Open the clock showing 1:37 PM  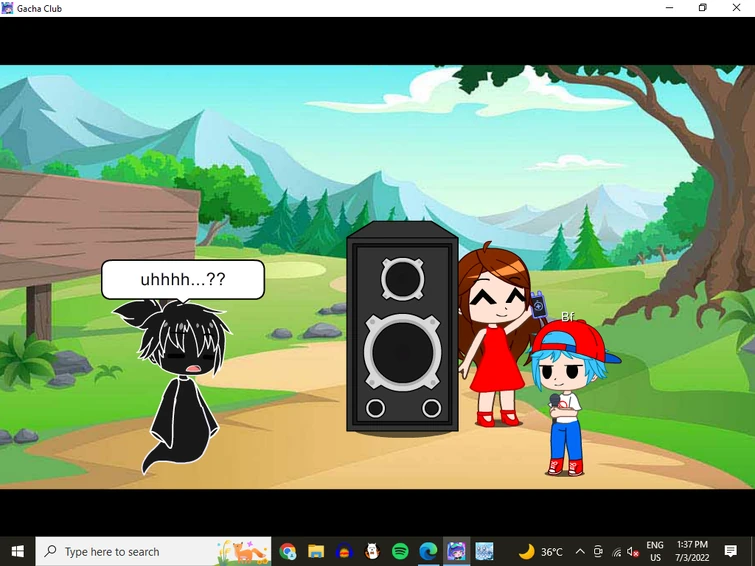point(692,551)
